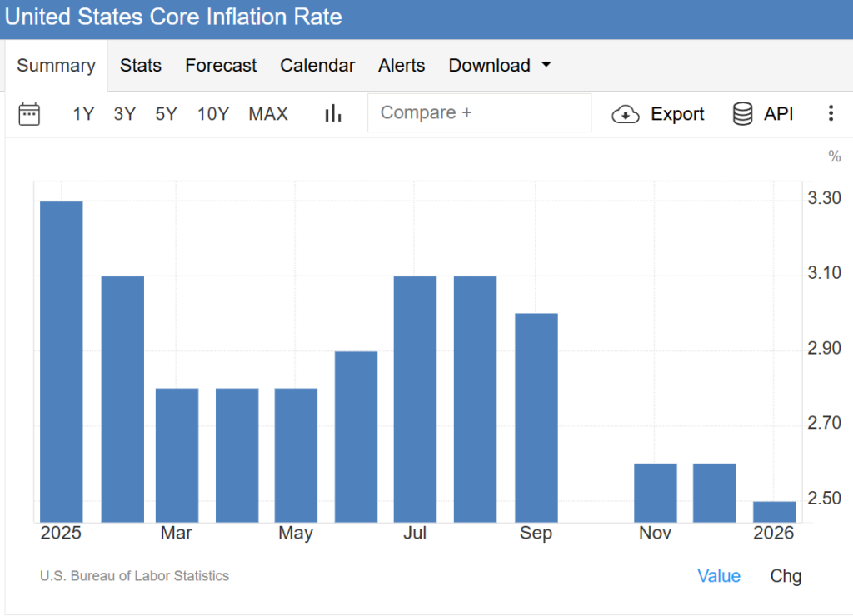Open the three-dot more options menu
Viewport: 853px width, 616px height.
click(830, 114)
